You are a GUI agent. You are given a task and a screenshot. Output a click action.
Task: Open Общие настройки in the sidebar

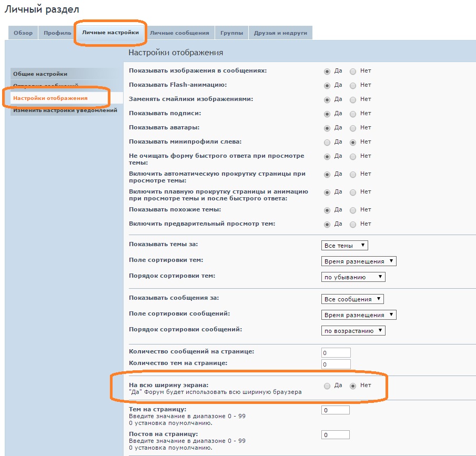40,74
